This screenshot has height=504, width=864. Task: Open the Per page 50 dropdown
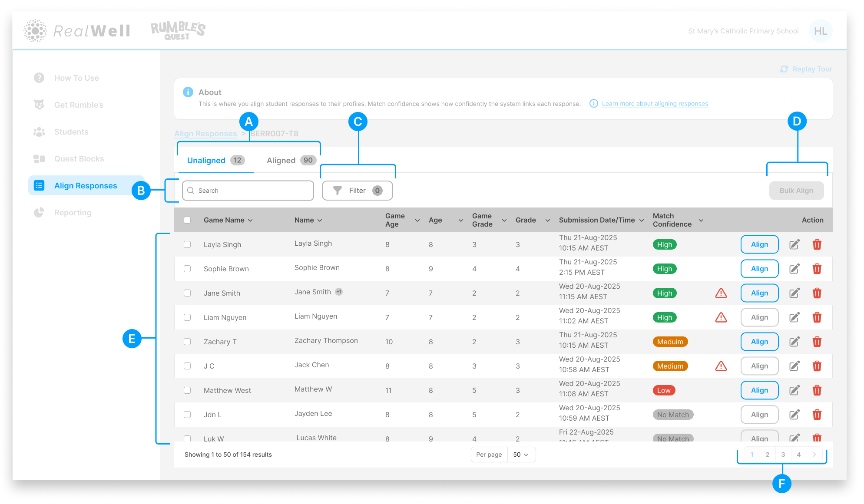521,454
